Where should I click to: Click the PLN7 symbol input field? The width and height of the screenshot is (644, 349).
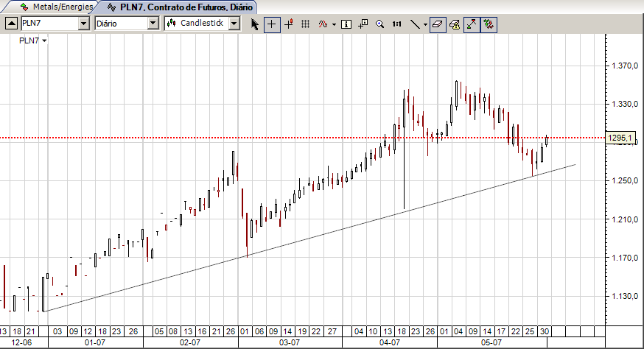(49, 24)
